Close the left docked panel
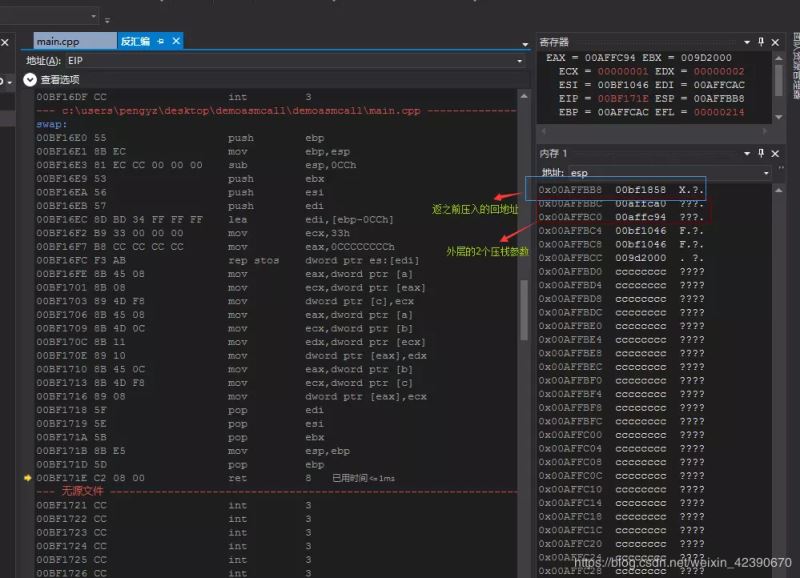The height and width of the screenshot is (578, 800). tap(5, 42)
